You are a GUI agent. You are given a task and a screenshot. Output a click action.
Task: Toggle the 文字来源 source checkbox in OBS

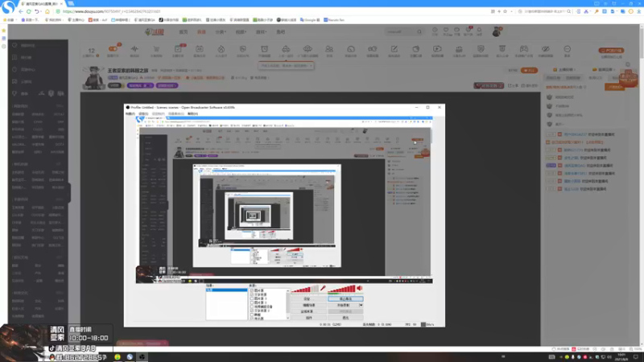(252, 294)
